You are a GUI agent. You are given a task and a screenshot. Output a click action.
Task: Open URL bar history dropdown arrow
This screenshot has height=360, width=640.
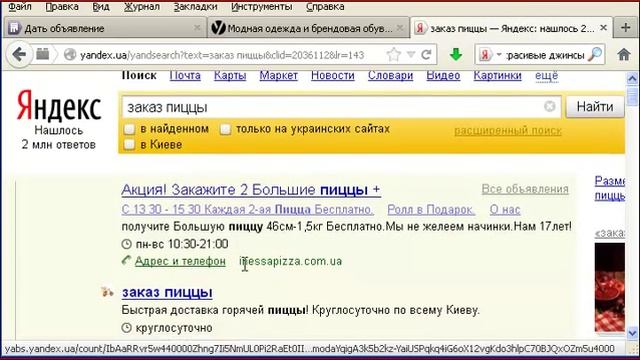pos(411,55)
